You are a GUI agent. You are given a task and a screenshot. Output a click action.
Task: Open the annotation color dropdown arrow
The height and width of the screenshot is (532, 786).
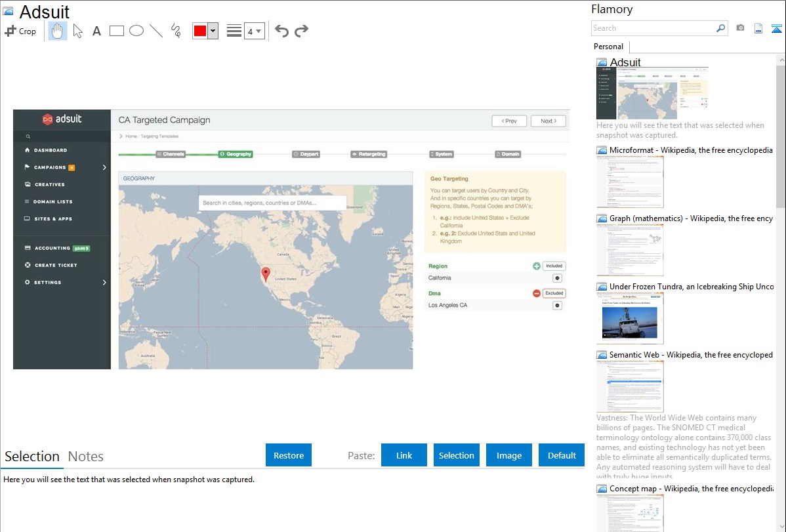tap(213, 31)
